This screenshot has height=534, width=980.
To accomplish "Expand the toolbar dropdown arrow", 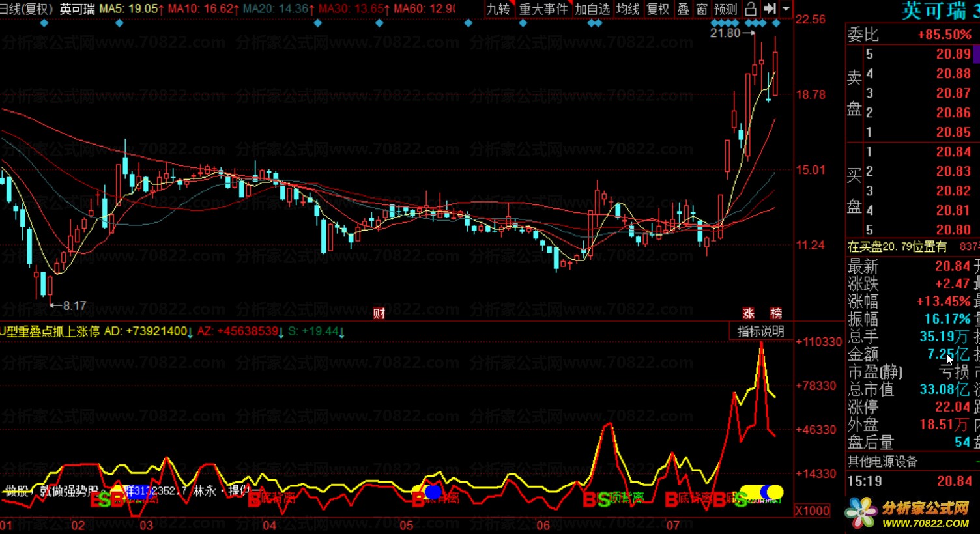I will tap(786, 9).
